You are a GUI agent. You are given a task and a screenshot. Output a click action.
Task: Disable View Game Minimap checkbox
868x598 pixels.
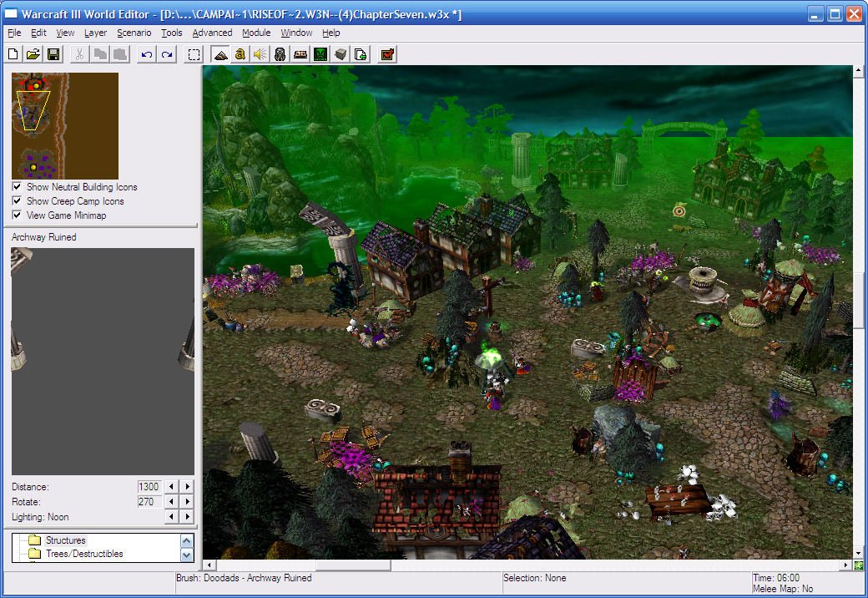tap(18, 215)
